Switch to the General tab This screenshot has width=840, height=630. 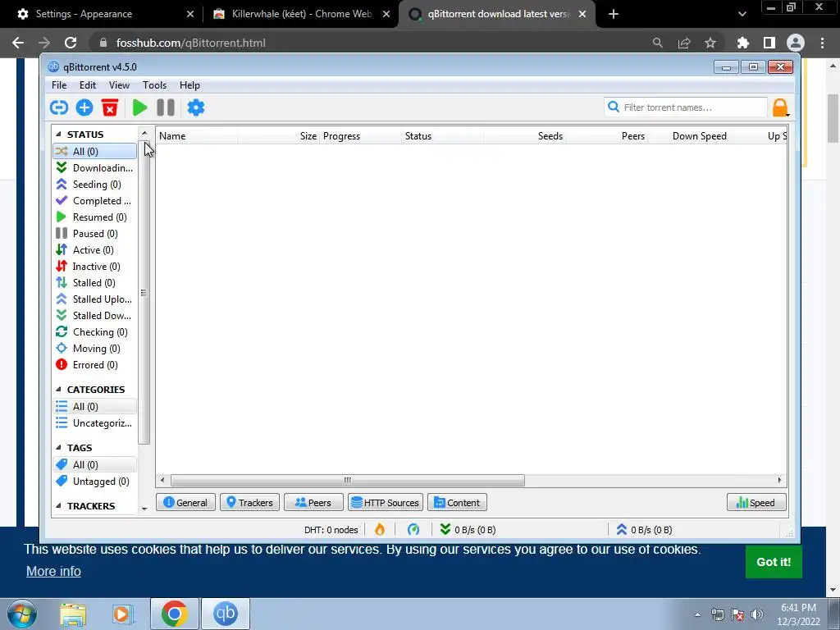pyautogui.click(x=185, y=503)
